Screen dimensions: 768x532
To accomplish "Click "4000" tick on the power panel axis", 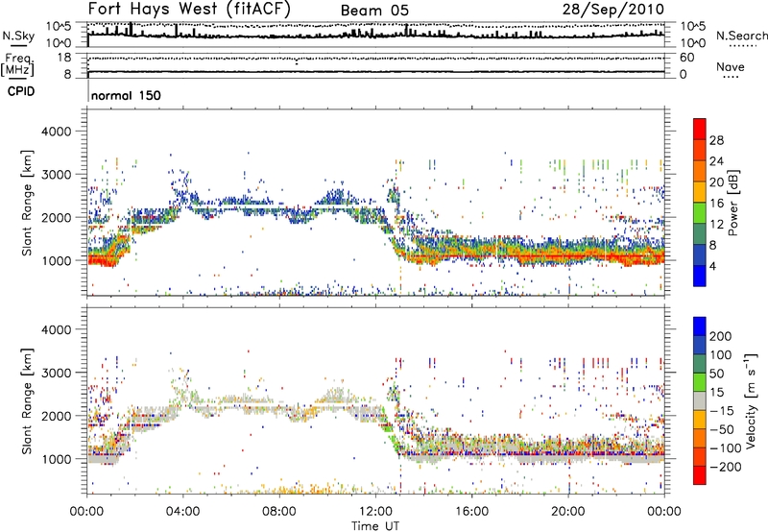I will coord(57,132).
